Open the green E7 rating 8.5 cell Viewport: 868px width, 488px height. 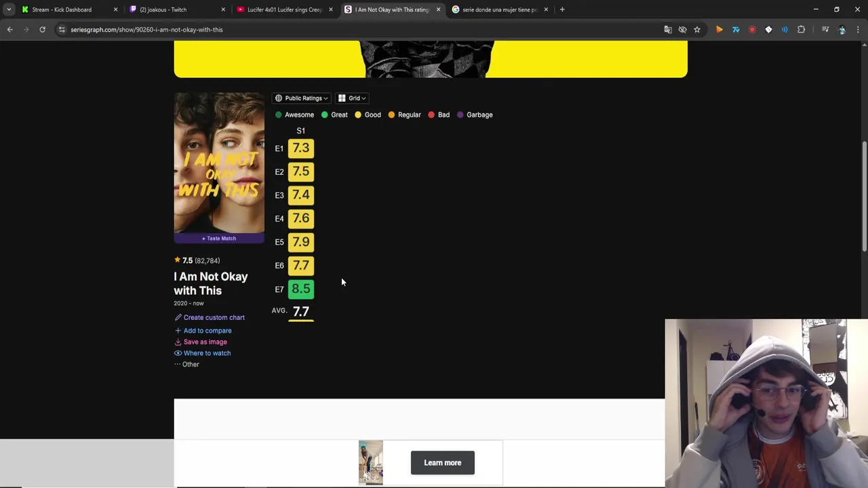[300, 289]
